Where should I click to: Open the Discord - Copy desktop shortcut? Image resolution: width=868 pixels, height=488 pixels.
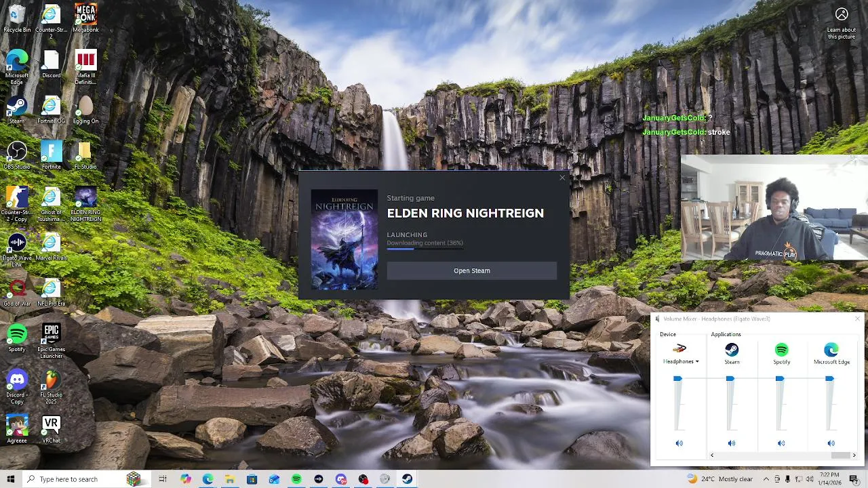point(17,386)
